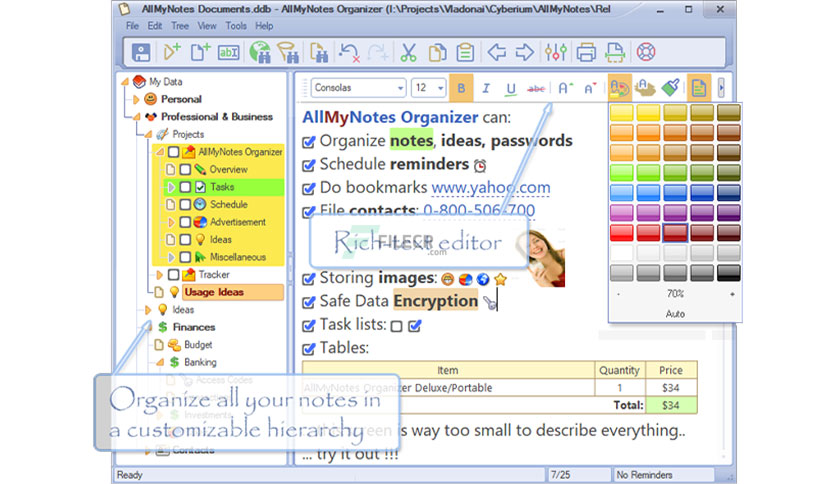Open the Help menu

pyautogui.click(x=264, y=26)
